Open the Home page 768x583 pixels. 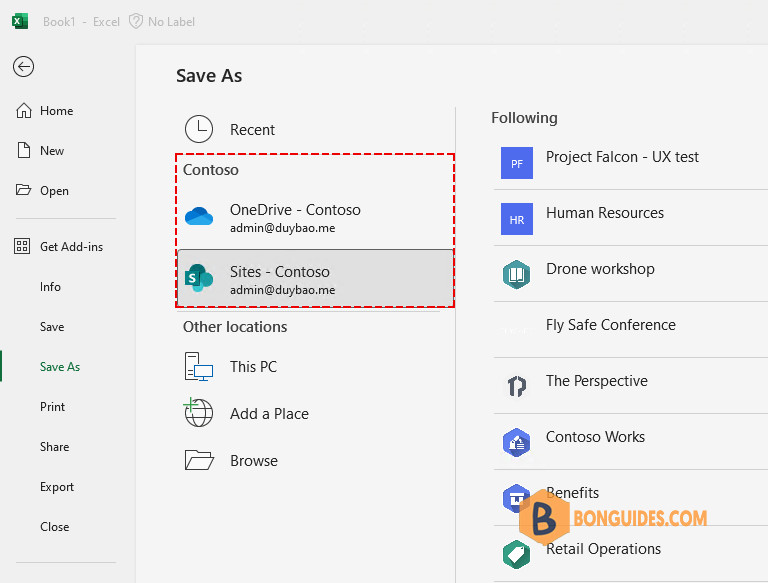coord(56,111)
